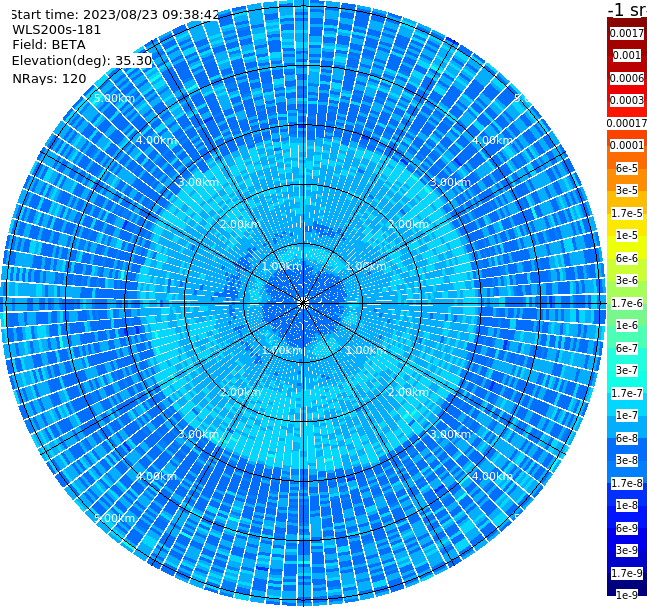Pick the 6e-6 colorbar value

627,258
